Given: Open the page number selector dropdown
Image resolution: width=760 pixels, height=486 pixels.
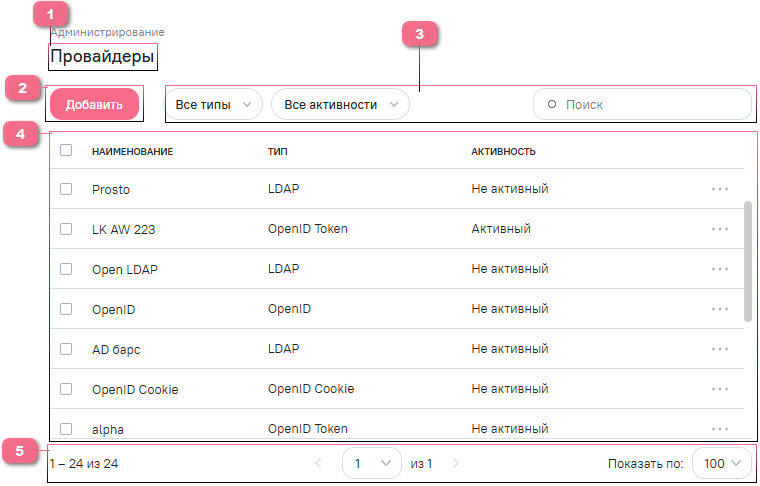Looking at the screenshot, I should [370, 464].
